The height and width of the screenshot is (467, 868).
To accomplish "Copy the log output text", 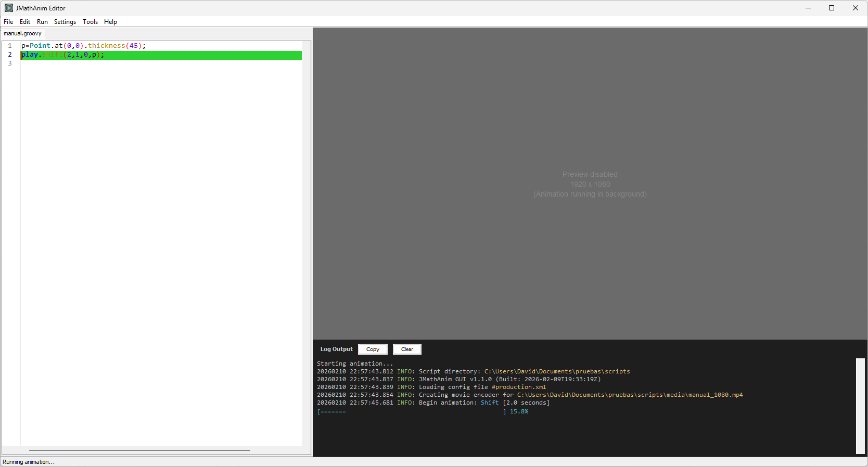I will 373,349.
